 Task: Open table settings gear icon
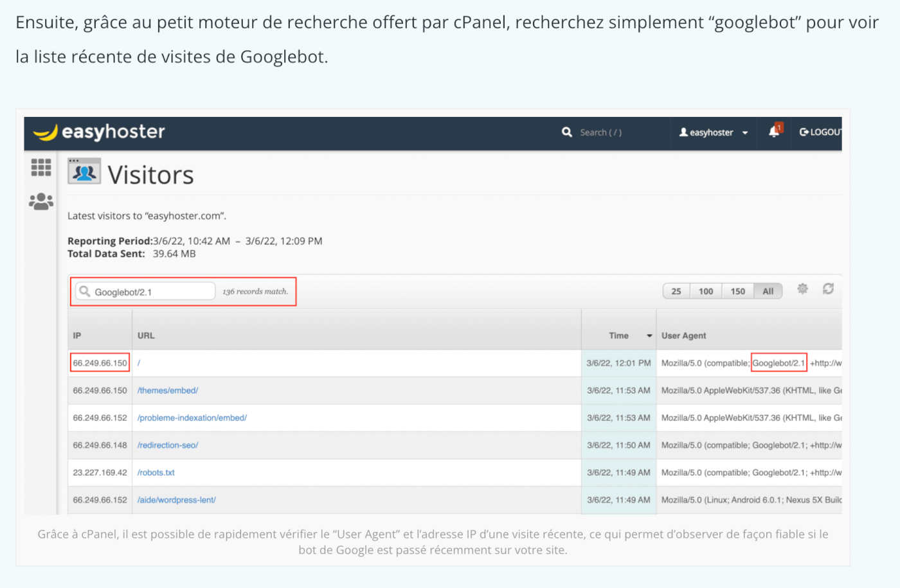click(802, 289)
